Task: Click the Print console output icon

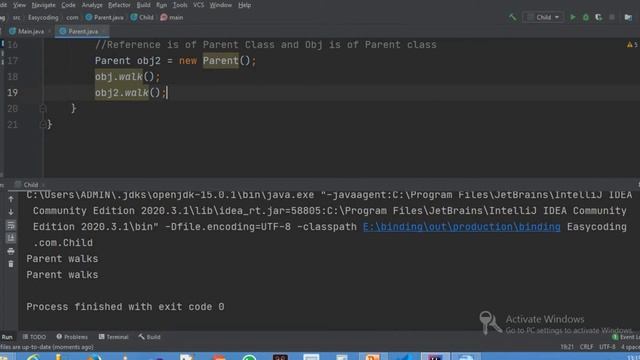Action: point(11,251)
